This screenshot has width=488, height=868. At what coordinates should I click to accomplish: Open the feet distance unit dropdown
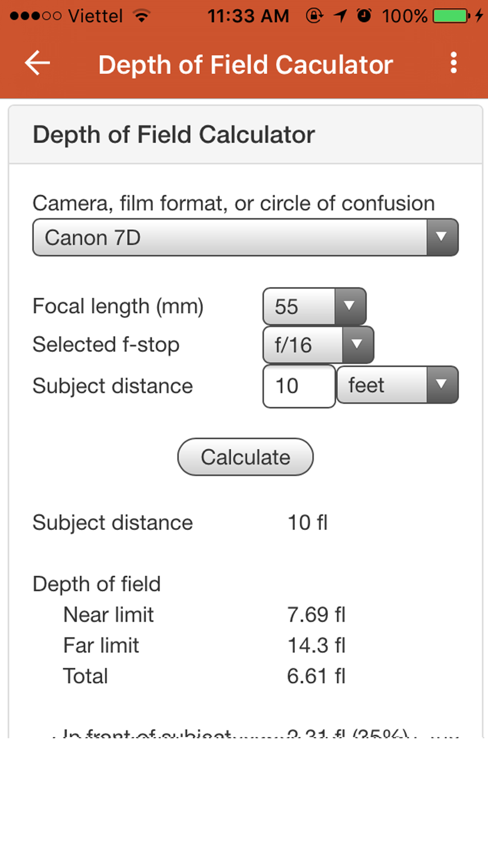click(x=397, y=385)
